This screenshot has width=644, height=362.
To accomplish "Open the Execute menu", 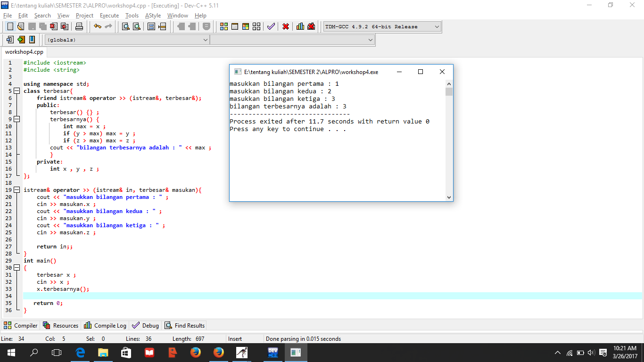I will click(x=109, y=15).
